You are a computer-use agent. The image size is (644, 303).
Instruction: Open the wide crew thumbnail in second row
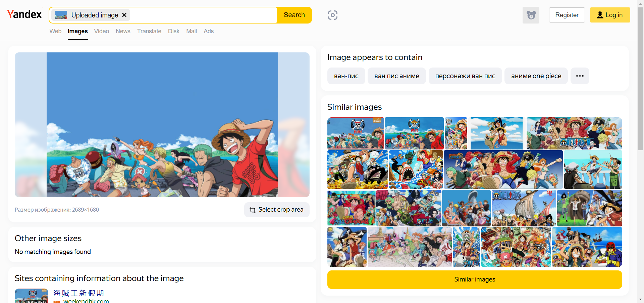503,170
